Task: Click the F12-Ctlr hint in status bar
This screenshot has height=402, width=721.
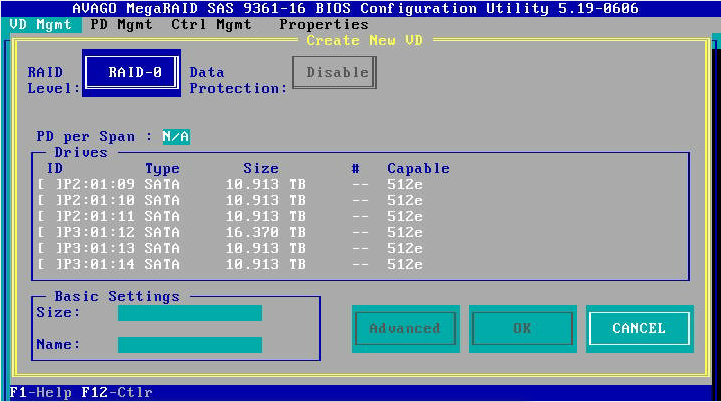Action: pyautogui.click(x=117, y=392)
